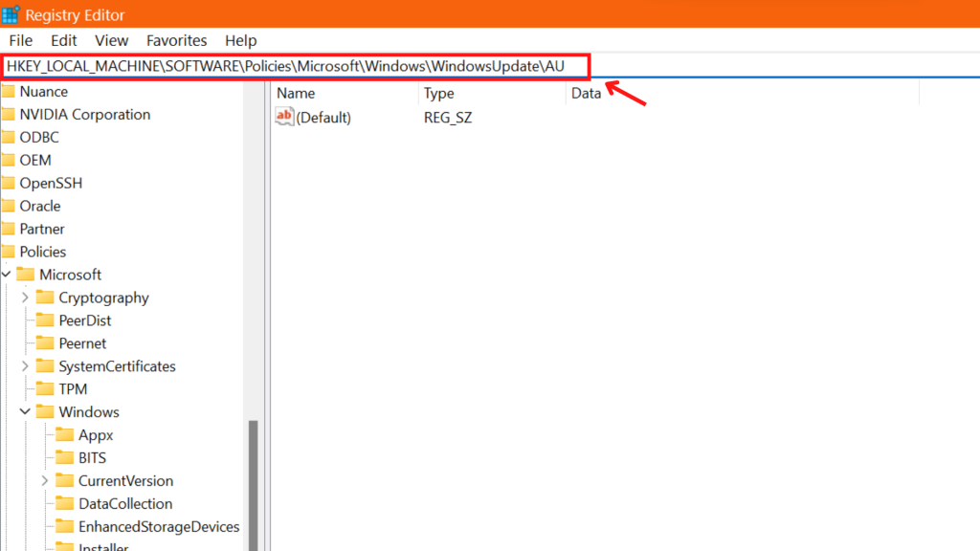This screenshot has width=980, height=551.
Task: Click the Peernet folder icon
Action: coord(45,343)
